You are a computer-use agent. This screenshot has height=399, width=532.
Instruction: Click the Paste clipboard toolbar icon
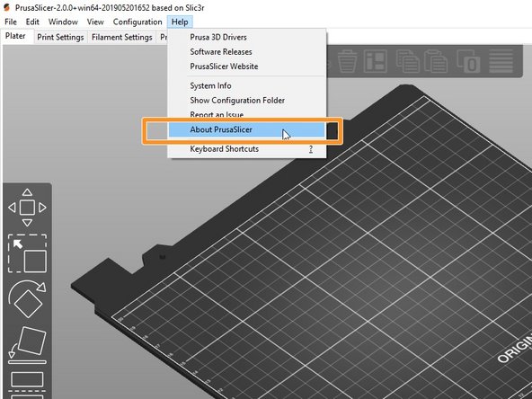(x=436, y=61)
